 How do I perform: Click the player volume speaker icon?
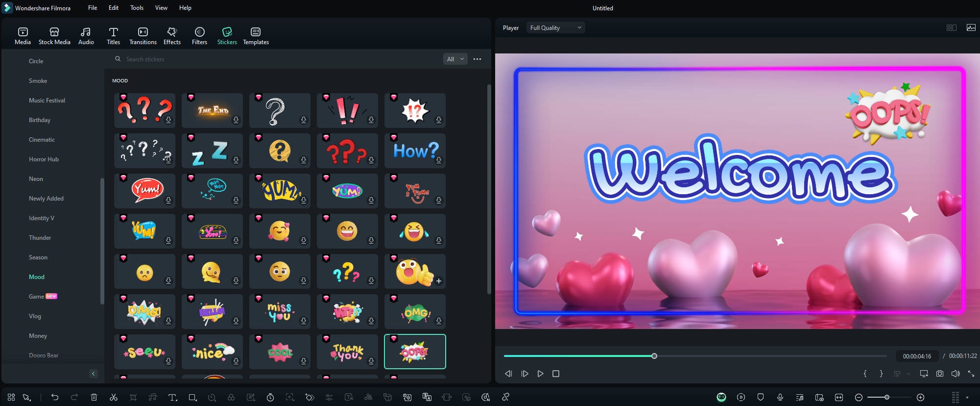point(955,374)
